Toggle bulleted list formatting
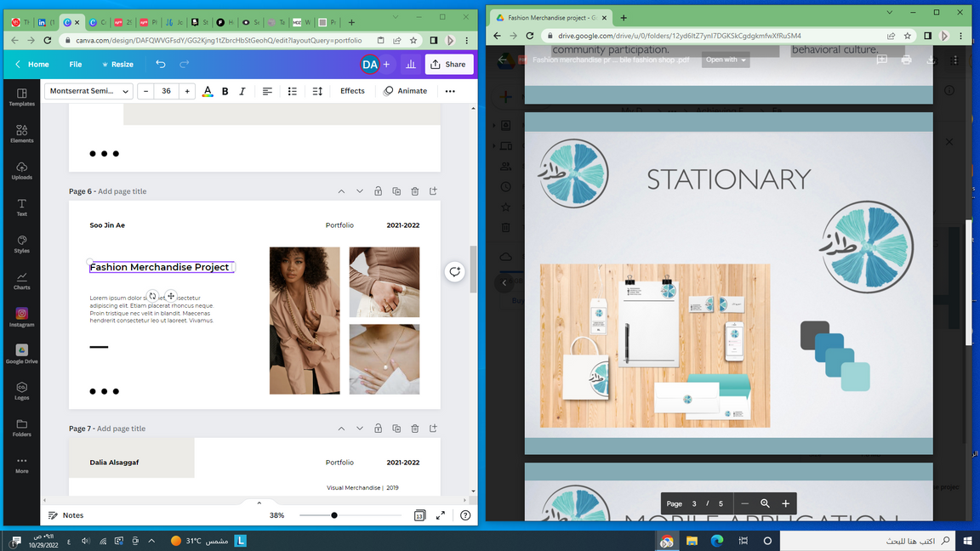 click(x=293, y=91)
